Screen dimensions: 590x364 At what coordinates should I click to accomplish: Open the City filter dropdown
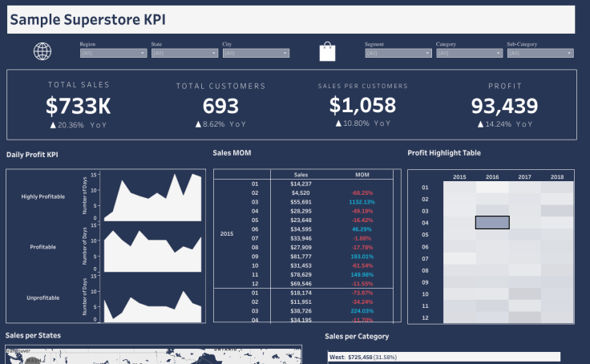coord(256,53)
